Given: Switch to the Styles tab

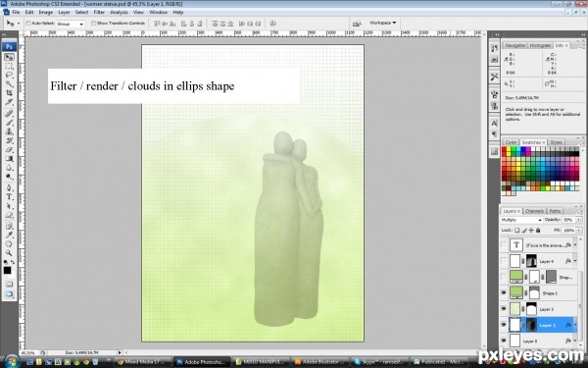Looking at the screenshot, I should [x=556, y=142].
